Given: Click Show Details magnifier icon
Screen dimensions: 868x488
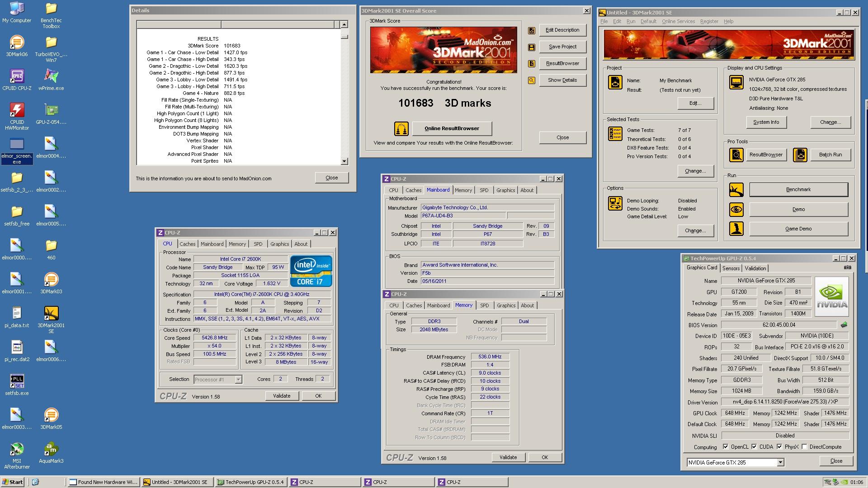Looking at the screenshot, I should pos(532,80).
